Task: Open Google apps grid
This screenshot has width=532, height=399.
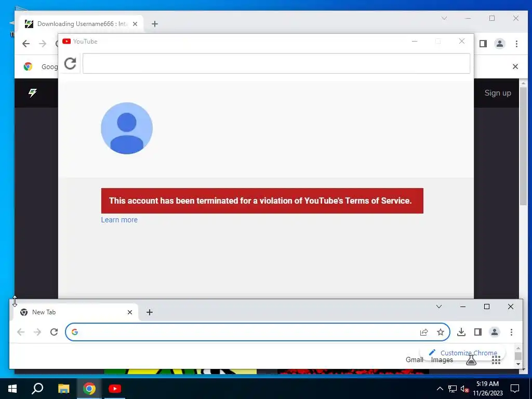Action: (496, 360)
